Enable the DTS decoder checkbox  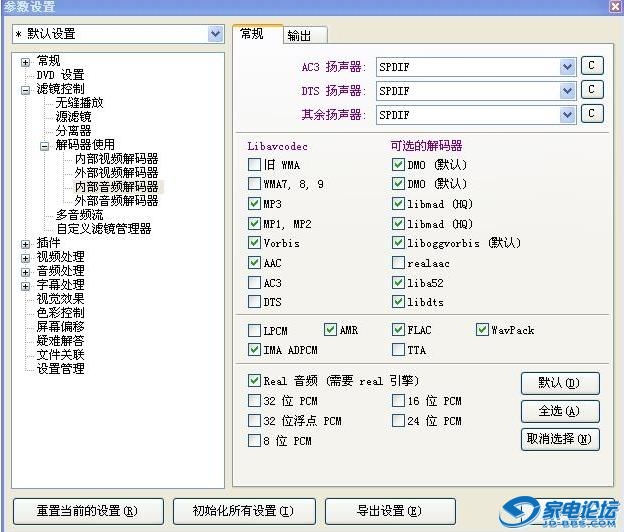[254, 301]
